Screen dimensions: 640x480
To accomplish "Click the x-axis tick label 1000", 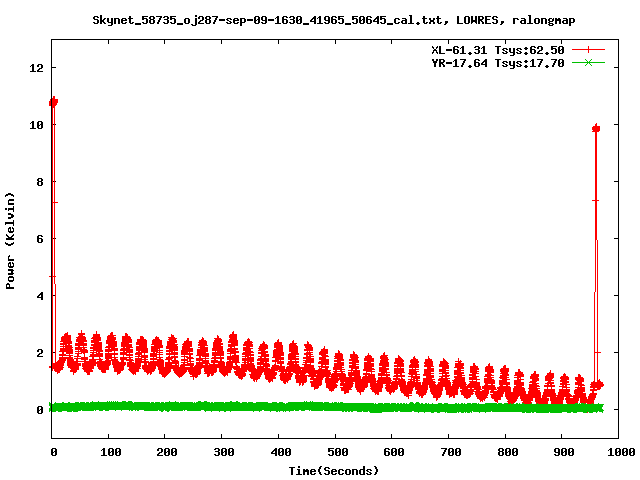I will [x=621, y=452].
